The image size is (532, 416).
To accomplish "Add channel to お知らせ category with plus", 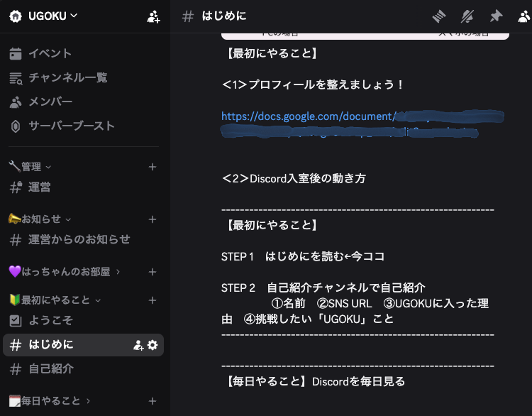I will tap(152, 219).
